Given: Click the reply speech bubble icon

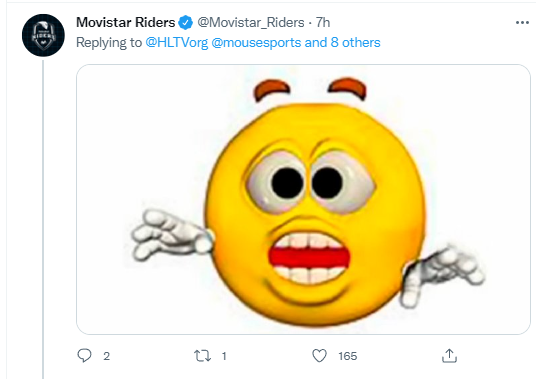Looking at the screenshot, I should tap(84, 355).
